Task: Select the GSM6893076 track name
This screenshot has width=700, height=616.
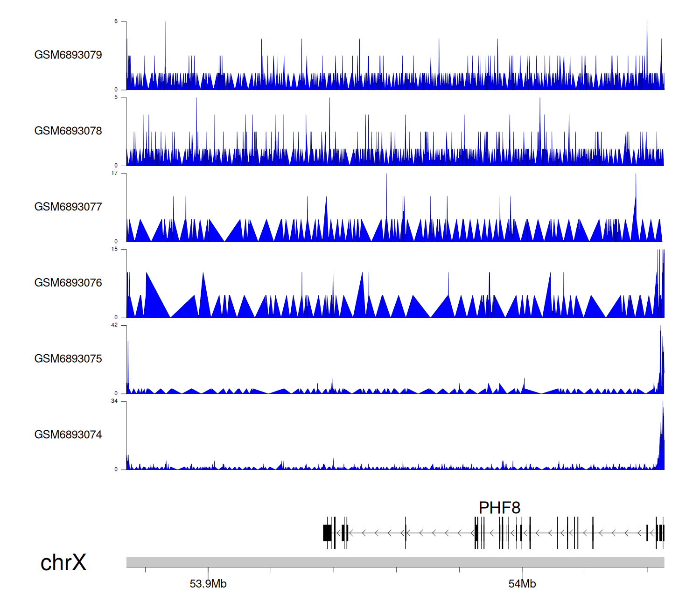Action: tap(68, 283)
